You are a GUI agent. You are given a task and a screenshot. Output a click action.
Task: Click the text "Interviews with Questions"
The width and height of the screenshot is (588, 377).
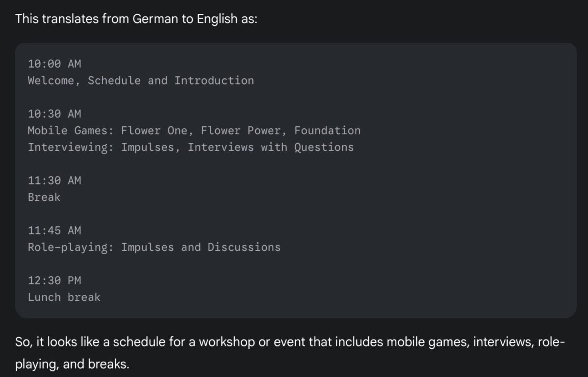tap(270, 147)
